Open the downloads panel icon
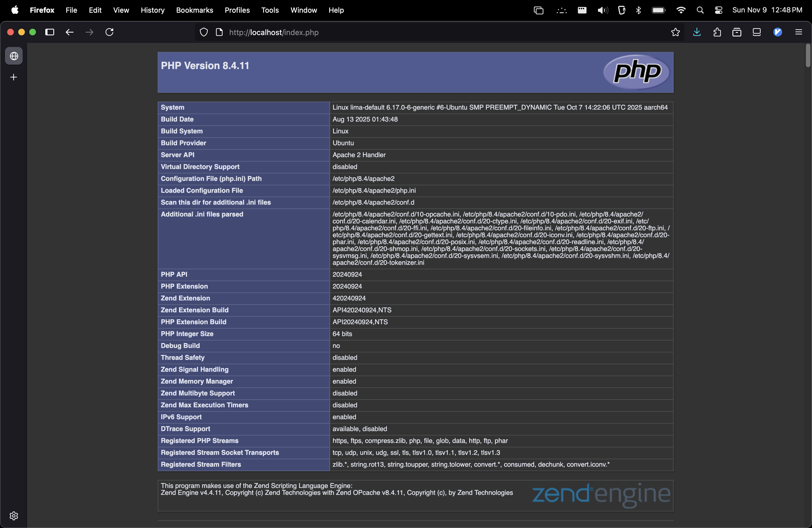The image size is (812, 528). pos(697,32)
